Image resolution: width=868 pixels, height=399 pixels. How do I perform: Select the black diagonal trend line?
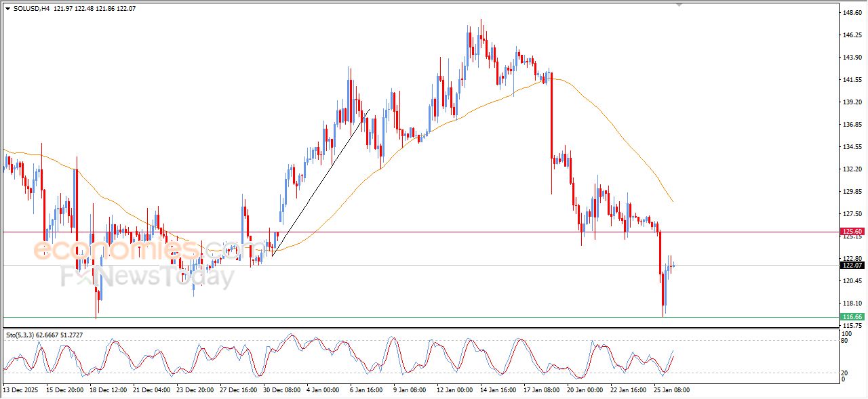click(x=320, y=183)
